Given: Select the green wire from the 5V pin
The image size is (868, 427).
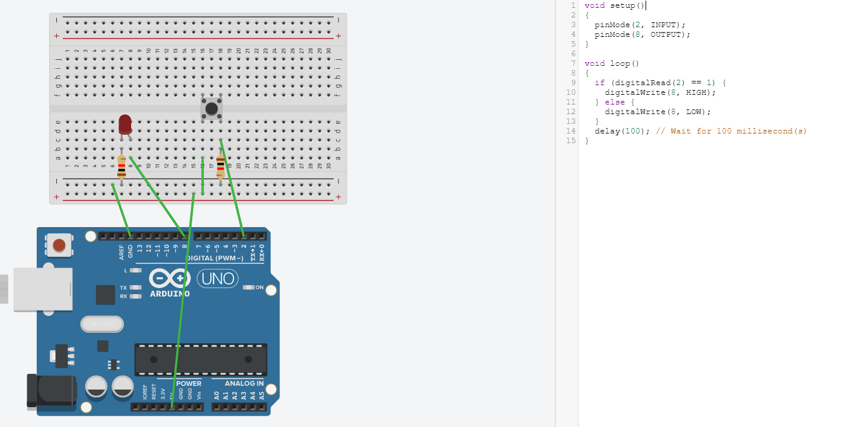Looking at the screenshot, I should [x=184, y=302].
